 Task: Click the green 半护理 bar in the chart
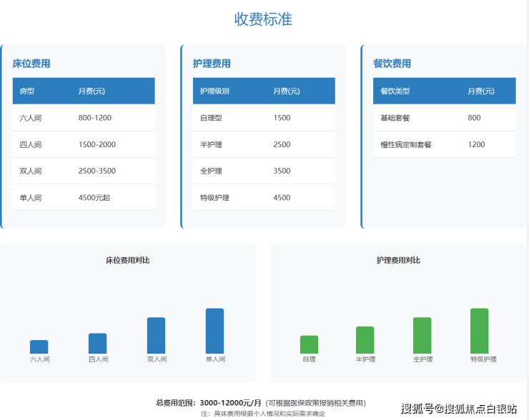pyautogui.click(x=365, y=340)
